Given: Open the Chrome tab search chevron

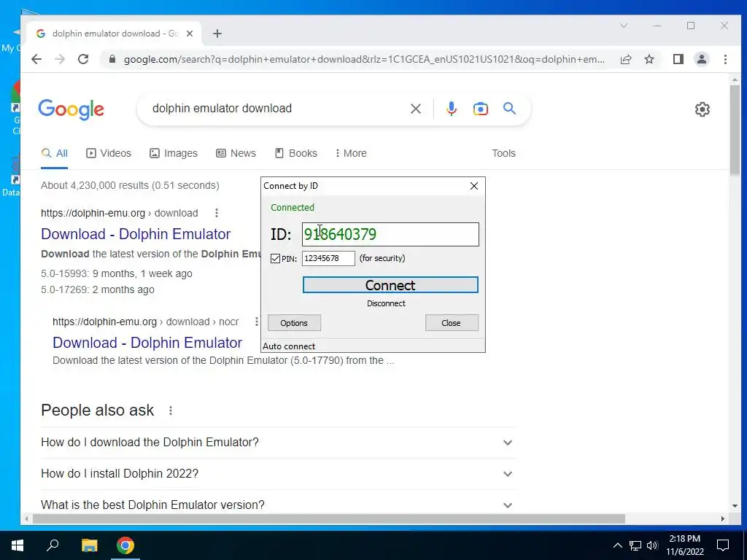Looking at the screenshot, I should point(624,26).
